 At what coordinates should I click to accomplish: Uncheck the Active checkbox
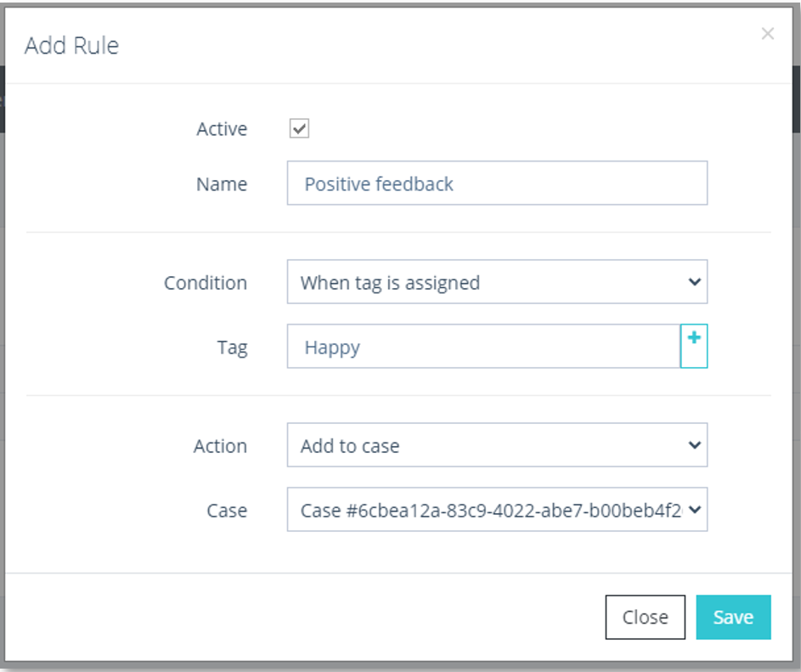[299, 128]
